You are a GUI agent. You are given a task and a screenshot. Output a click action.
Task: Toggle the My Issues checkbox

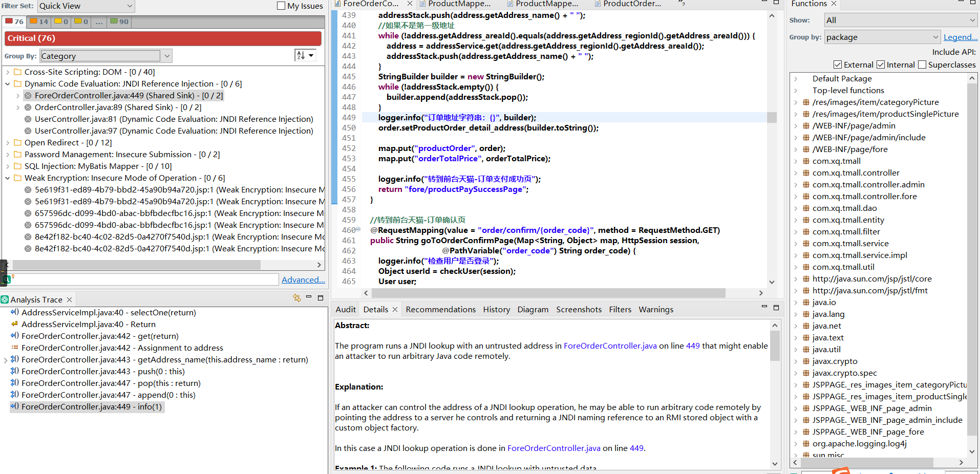click(x=281, y=6)
